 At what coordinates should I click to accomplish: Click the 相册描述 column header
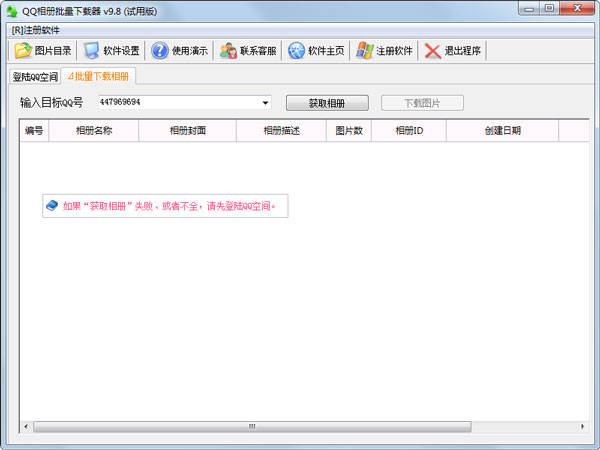tap(281, 130)
